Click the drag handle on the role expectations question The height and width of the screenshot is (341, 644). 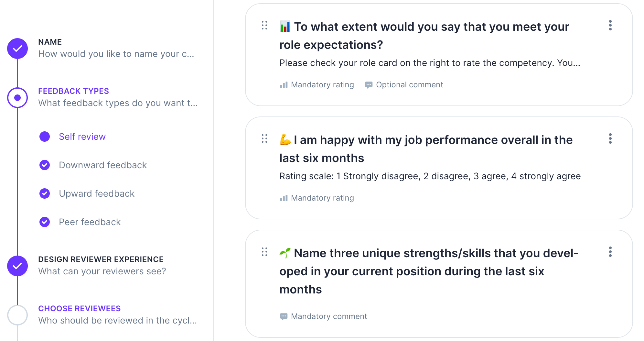click(x=264, y=25)
